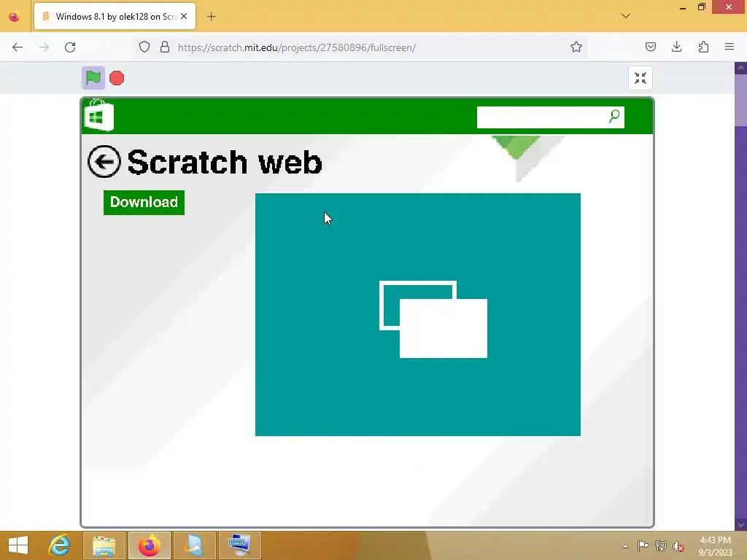The width and height of the screenshot is (747, 560).
Task: Stop the project with red stop sign
Action: pos(117,78)
